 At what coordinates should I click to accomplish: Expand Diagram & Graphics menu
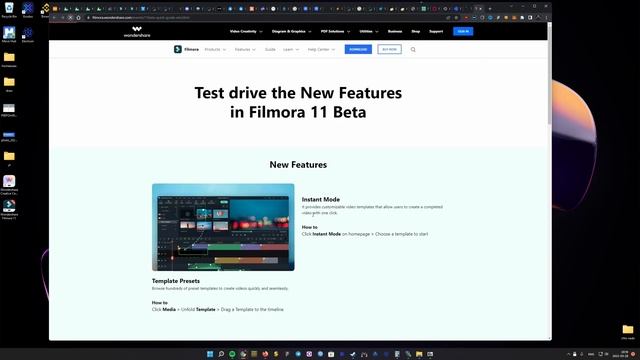tap(291, 31)
